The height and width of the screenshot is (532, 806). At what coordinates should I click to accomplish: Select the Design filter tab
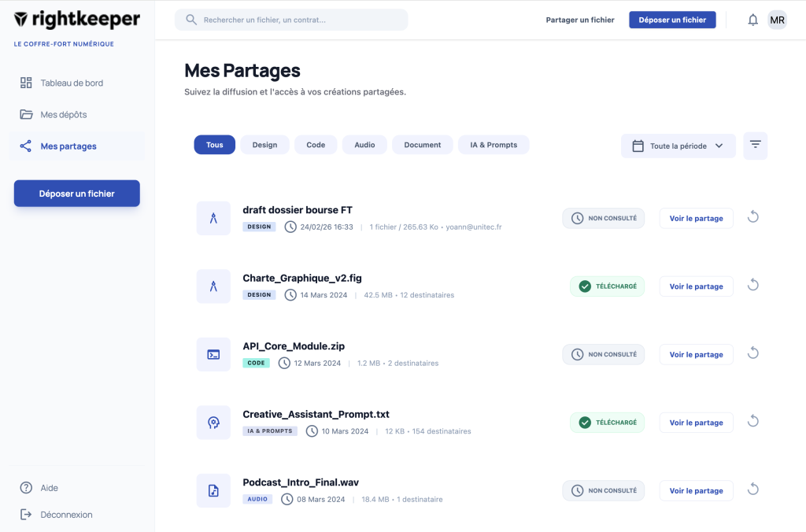coord(264,145)
